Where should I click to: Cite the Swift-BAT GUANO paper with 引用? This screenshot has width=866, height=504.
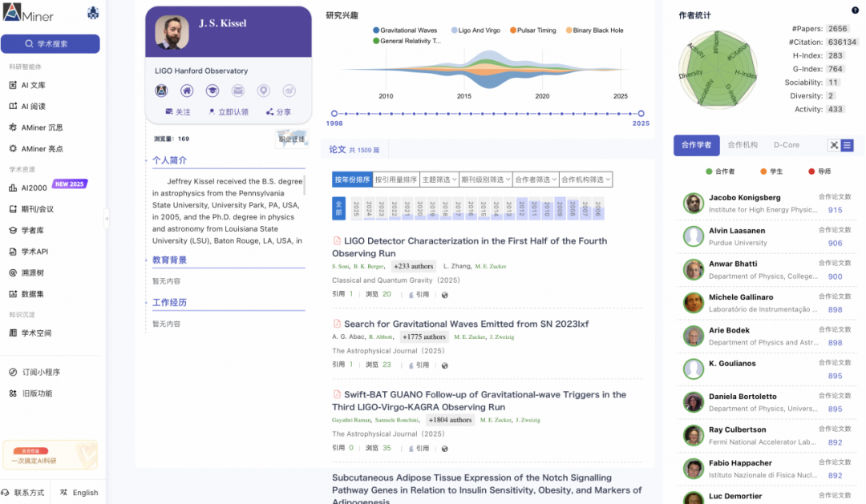pos(419,448)
